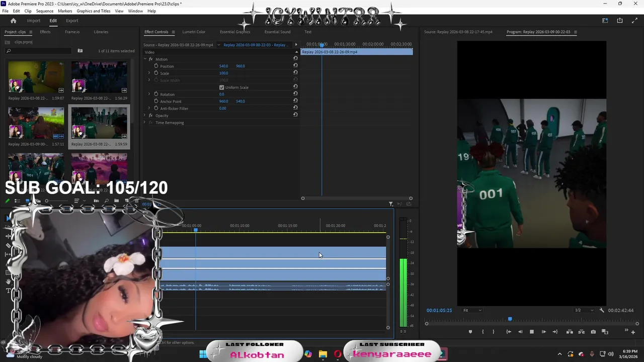This screenshot has height=362, width=644.
Task: Click Mark Out button
Action: tap(493, 332)
